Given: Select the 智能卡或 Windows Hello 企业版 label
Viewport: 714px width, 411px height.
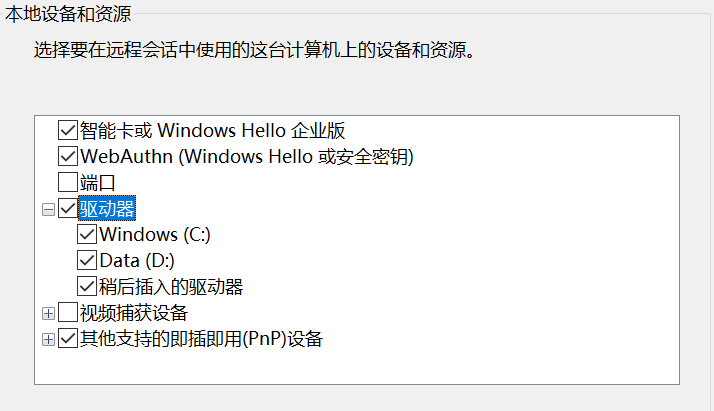Looking at the screenshot, I should tap(212, 130).
